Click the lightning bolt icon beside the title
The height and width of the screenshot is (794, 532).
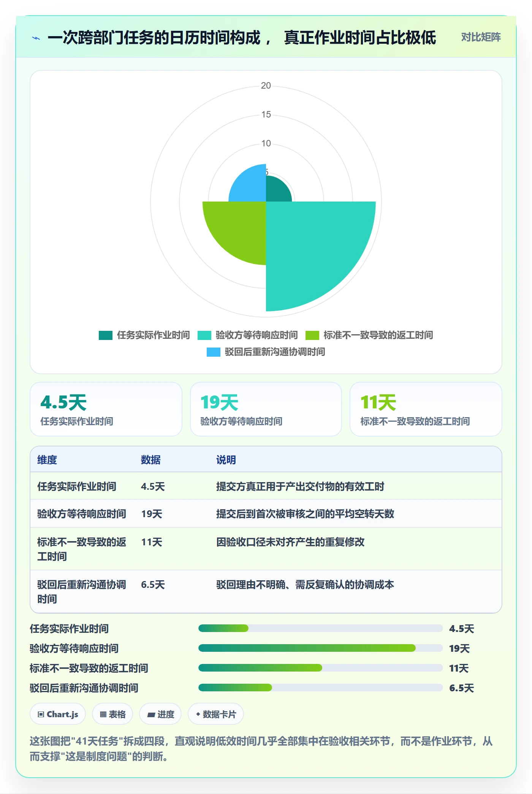(x=36, y=38)
